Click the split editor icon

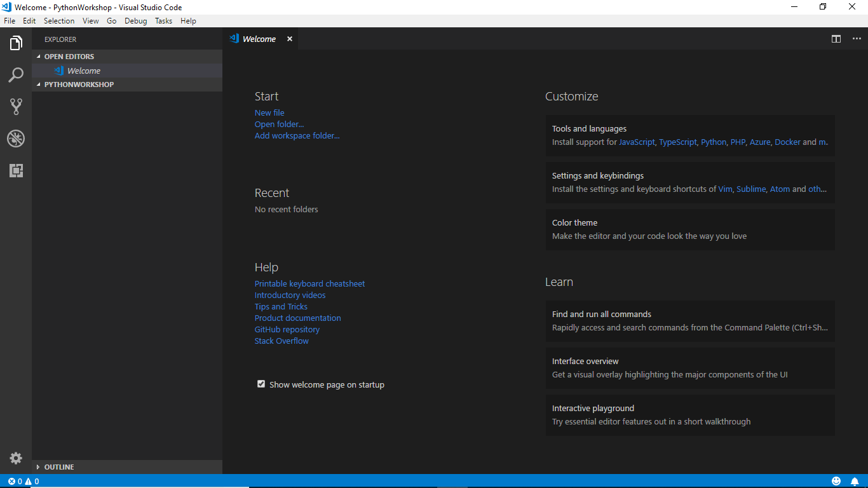pyautogui.click(x=836, y=39)
